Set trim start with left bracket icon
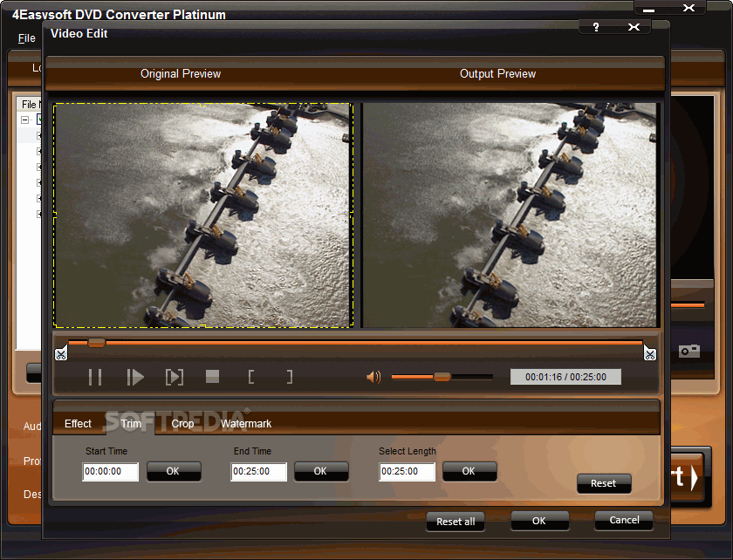This screenshot has height=560, width=733. coord(251,377)
